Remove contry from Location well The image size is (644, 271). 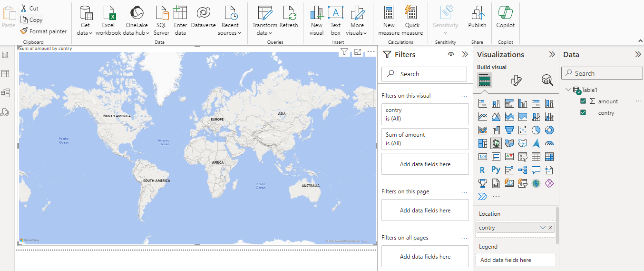550,228
